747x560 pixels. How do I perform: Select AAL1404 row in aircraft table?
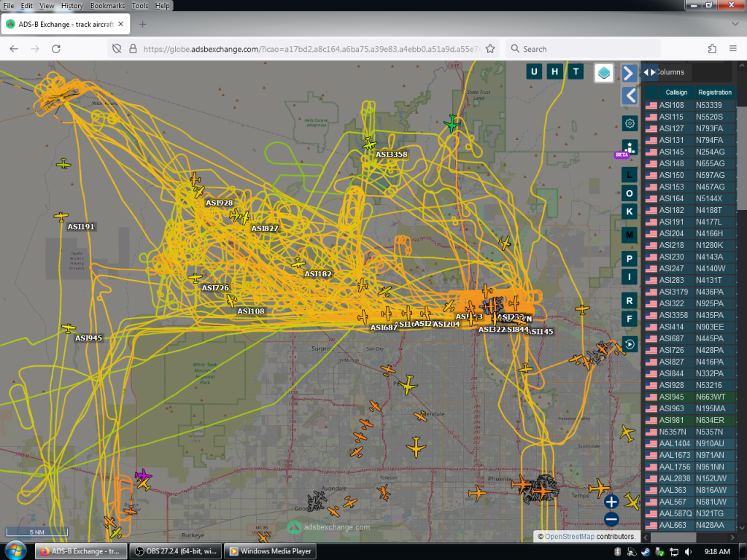coord(690,443)
